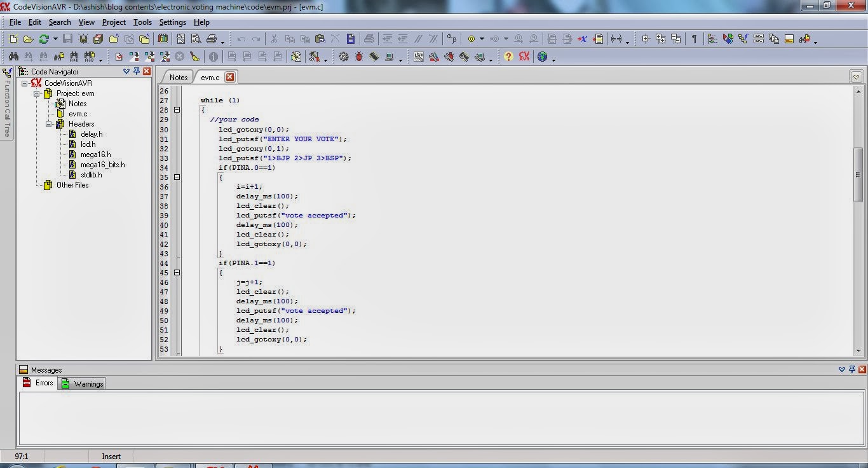Open the Chip Programmer tool
868x468 pixels.
[373, 57]
